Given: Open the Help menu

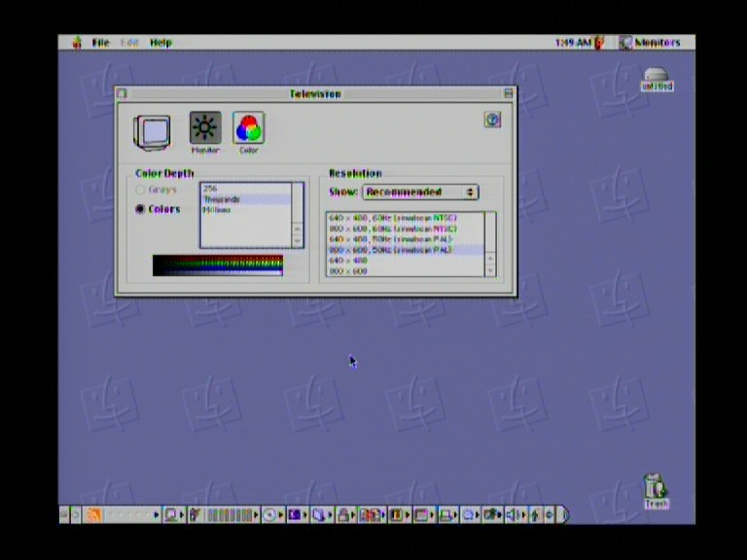Looking at the screenshot, I should click(160, 43).
